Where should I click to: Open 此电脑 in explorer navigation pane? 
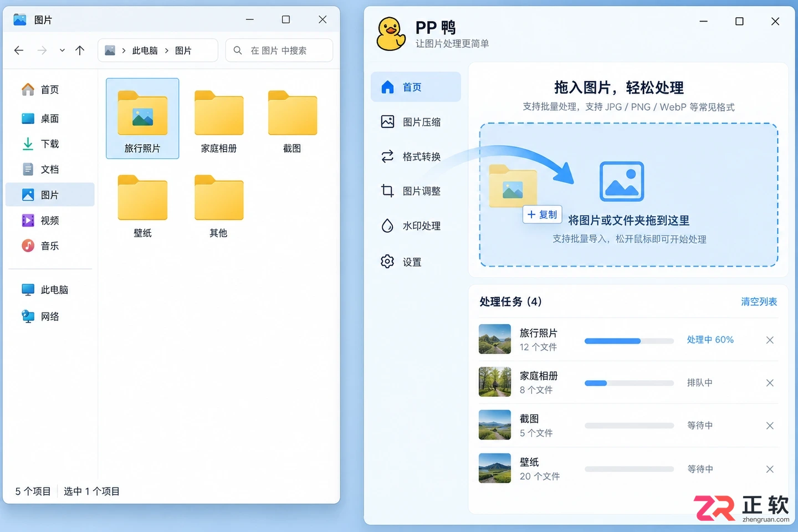(x=50, y=290)
